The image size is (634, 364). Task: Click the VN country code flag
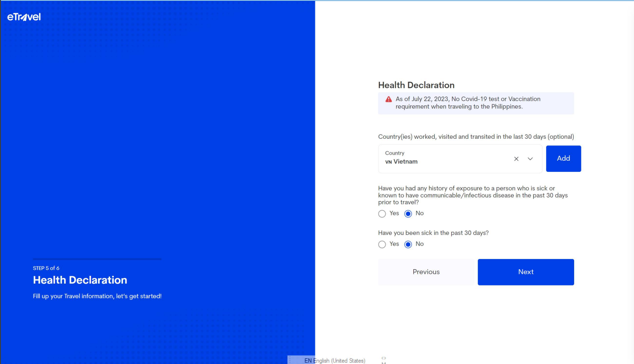coord(388,162)
